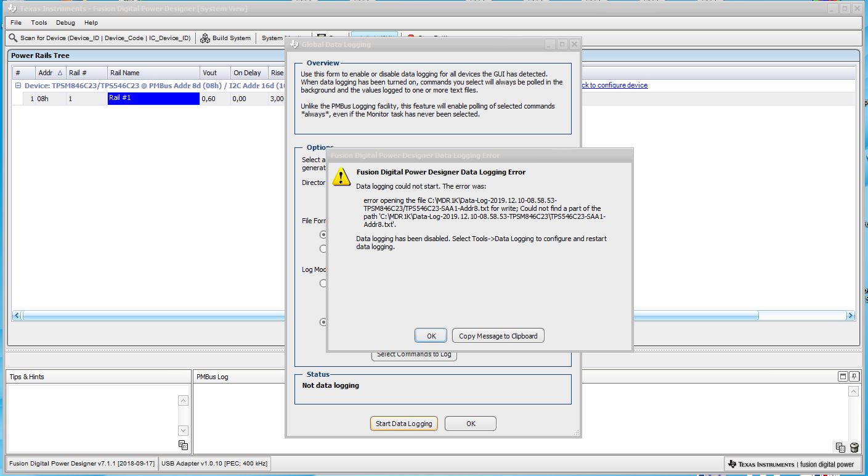Collapse the TPSM846C23 device tree node
This screenshot has height=476, width=868.
pos(18,86)
